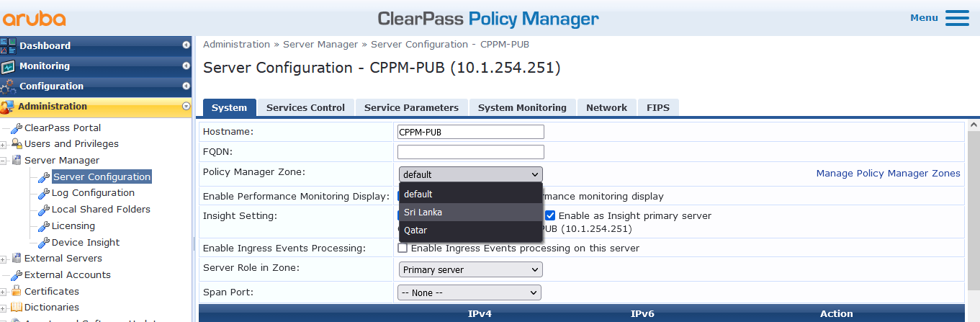
Task: Open the Server Role in Zone dropdown
Action: tap(469, 269)
